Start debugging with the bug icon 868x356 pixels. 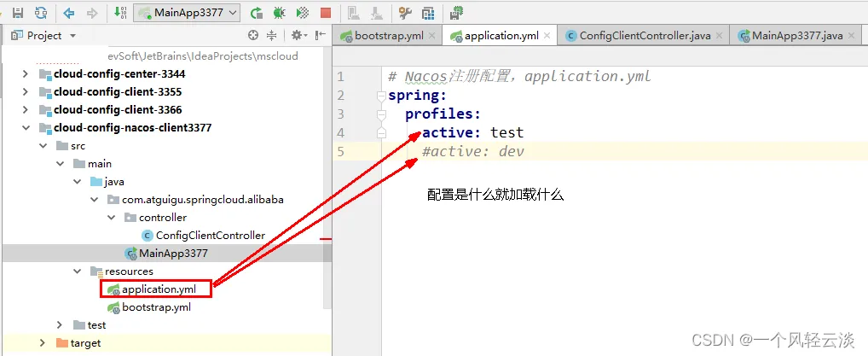[279, 13]
